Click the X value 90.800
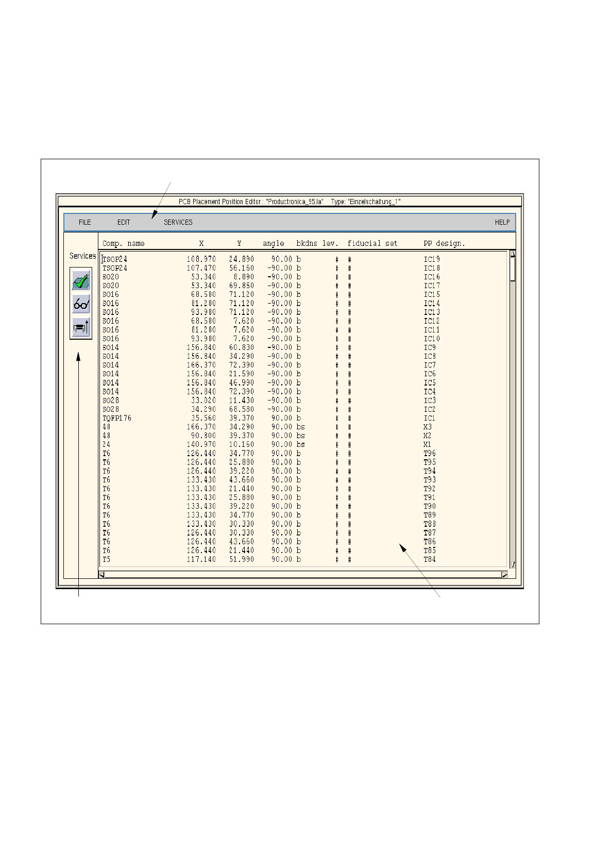The height and width of the screenshot is (868, 612). coord(203,436)
